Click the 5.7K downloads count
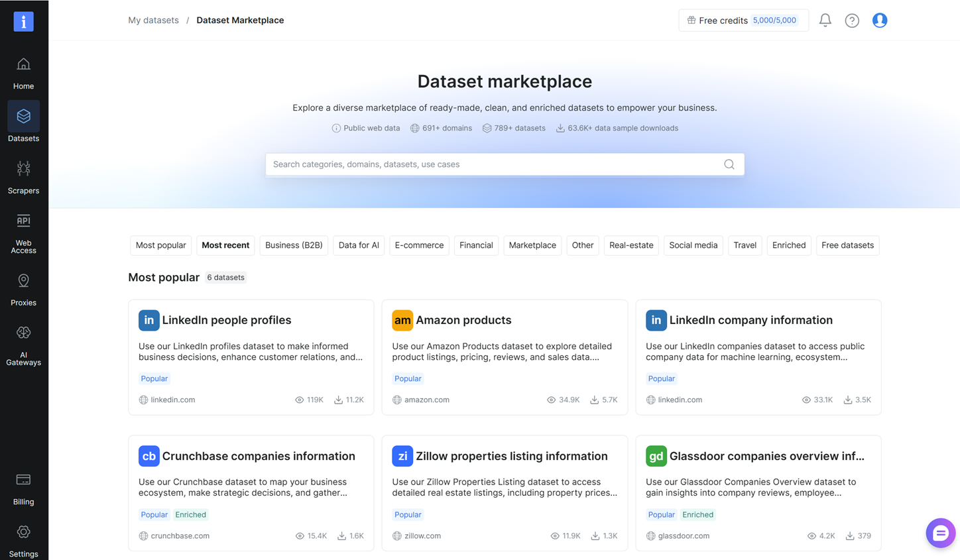The image size is (960, 560). click(x=609, y=400)
